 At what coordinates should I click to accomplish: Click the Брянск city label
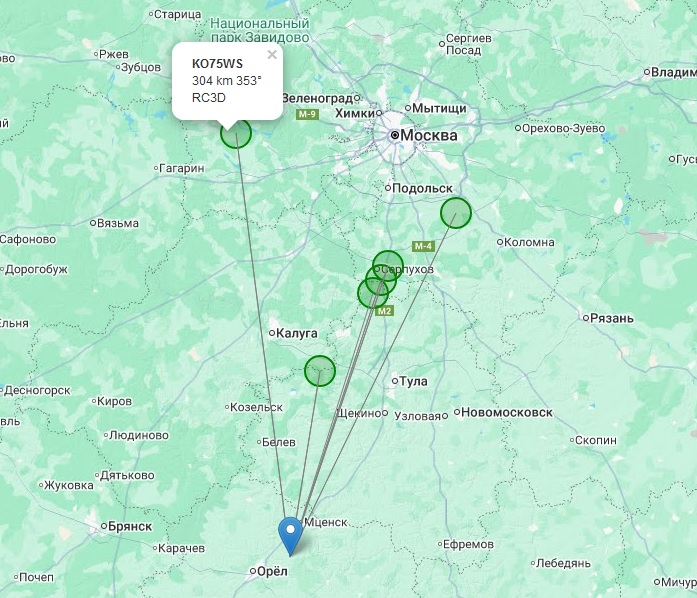click(x=130, y=526)
